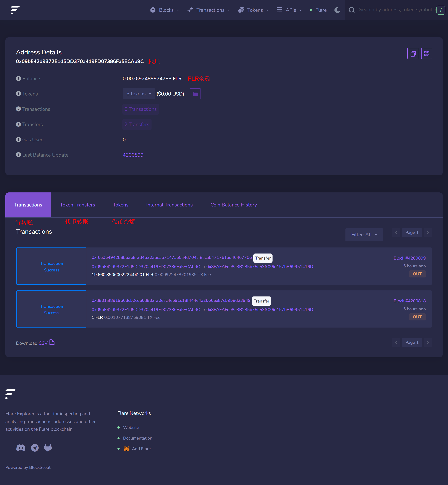Click CSV file icon near Download
The height and width of the screenshot is (485, 448).
pyautogui.click(x=52, y=342)
